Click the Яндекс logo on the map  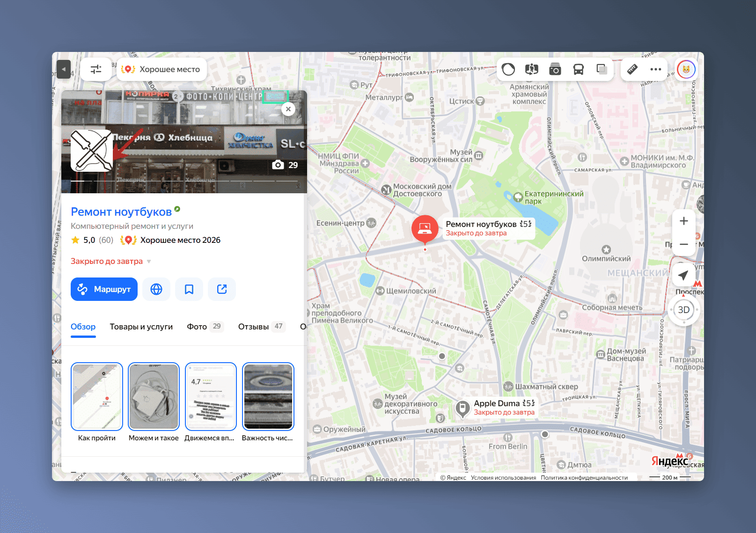coord(670,461)
